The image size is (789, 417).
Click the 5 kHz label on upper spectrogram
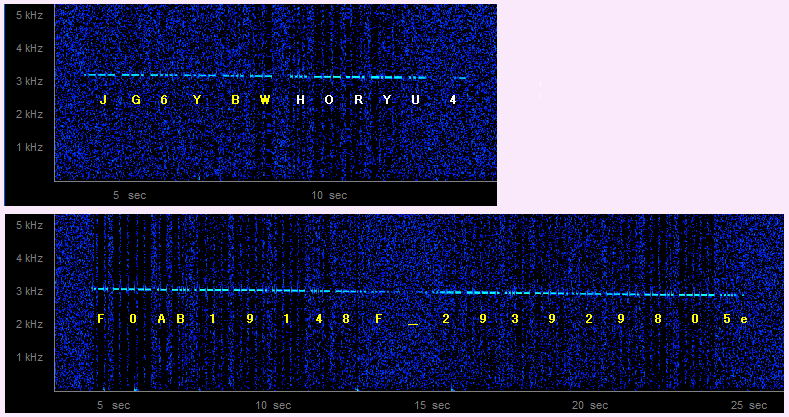point(29,16)
